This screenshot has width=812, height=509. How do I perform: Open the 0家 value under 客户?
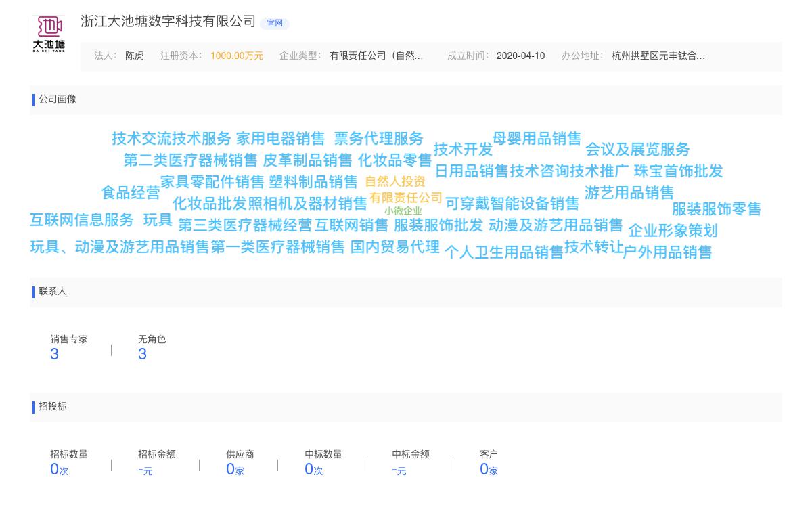[489, 469]
